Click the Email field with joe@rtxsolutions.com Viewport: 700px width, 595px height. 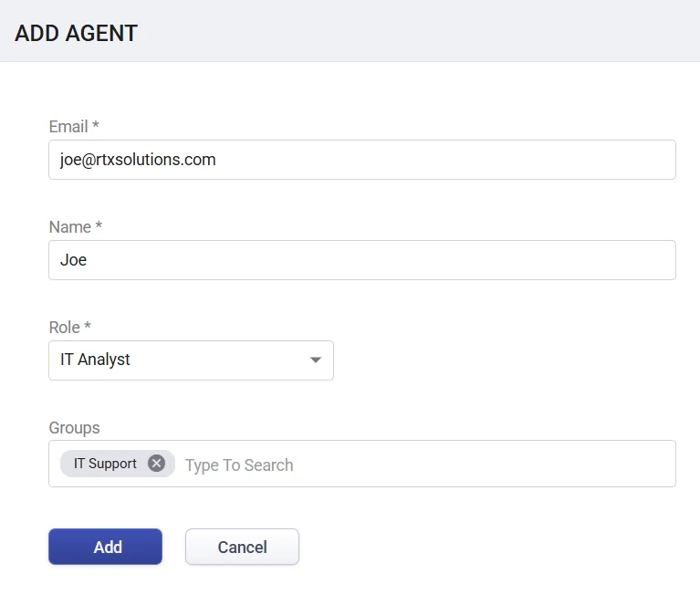pos(362,160)
